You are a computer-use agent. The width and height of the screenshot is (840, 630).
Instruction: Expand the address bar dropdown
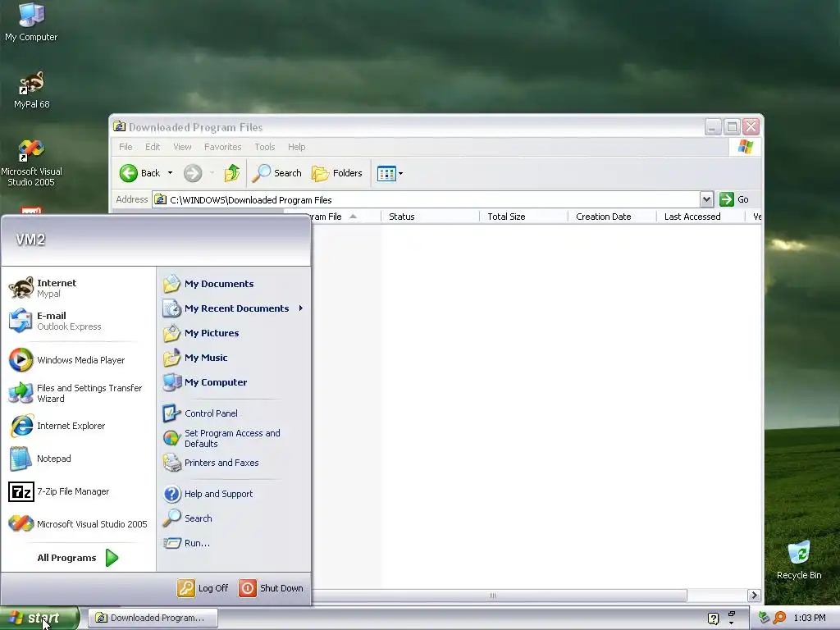pyautogui.click(x=706, y=200)
